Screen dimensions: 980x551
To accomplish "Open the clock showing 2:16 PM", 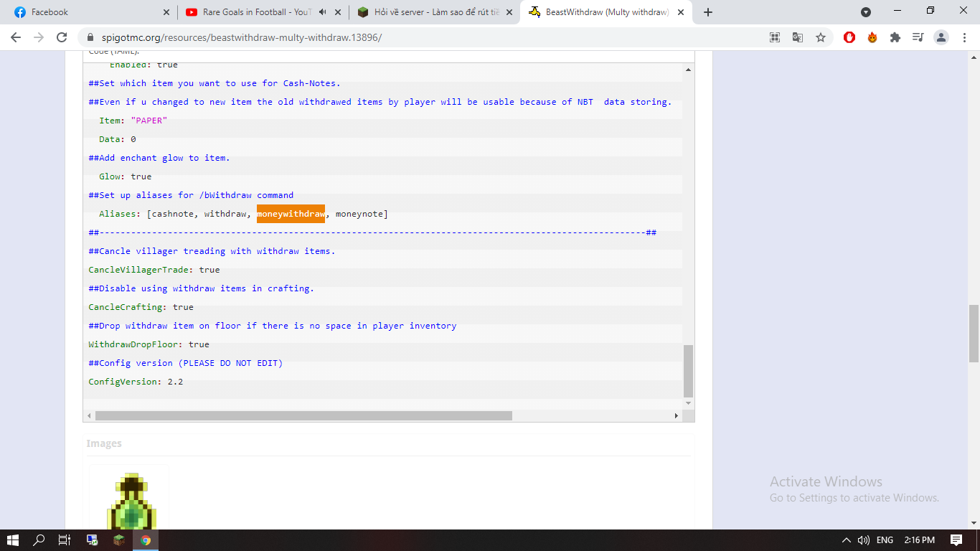I will pyautogui.click(x=920, y=540).
